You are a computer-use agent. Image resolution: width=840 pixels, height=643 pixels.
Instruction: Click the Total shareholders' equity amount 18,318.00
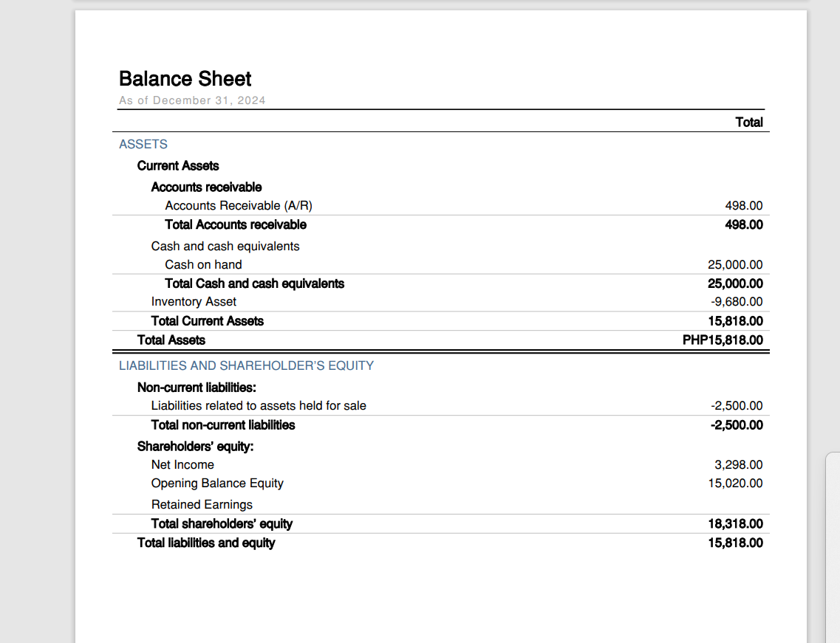tap(735, 524)
